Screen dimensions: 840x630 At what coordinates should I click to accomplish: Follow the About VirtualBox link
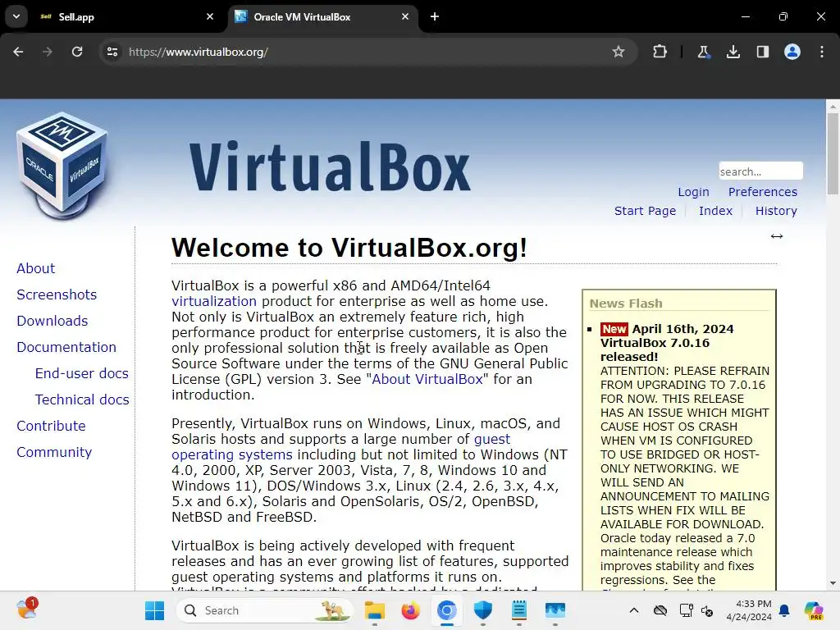tap(427, 379)
